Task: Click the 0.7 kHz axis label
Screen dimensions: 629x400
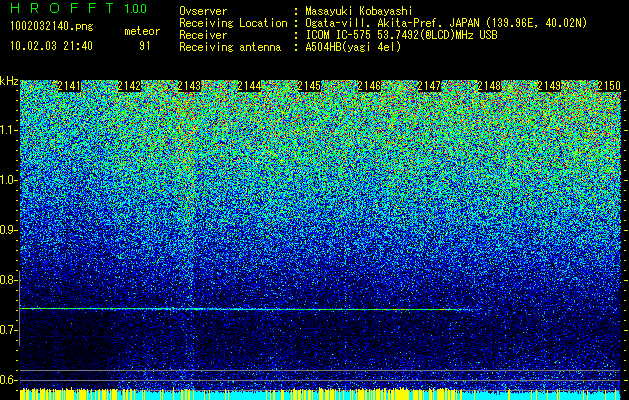Action: 7,330
